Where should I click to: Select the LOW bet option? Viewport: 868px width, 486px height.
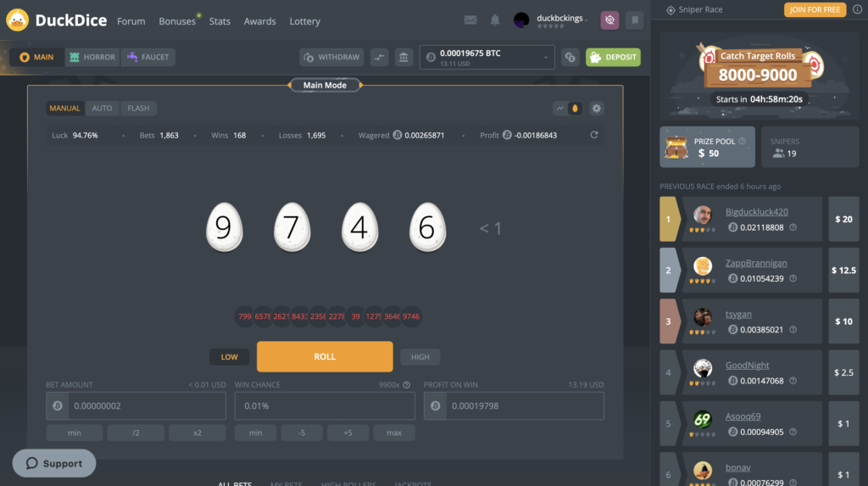229,357
